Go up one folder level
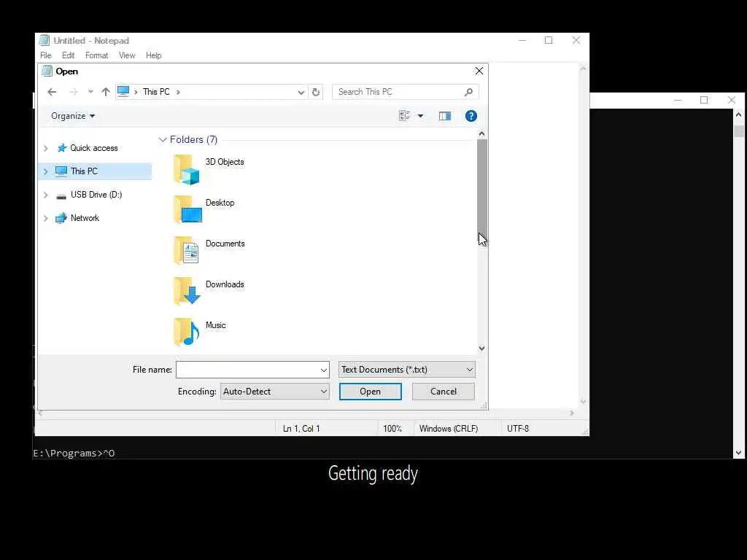This screenshot has height=560, width=747. [106, 92]
